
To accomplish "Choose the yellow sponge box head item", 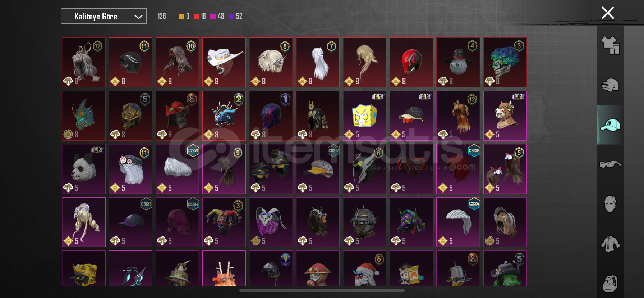I will pos(364,116).
